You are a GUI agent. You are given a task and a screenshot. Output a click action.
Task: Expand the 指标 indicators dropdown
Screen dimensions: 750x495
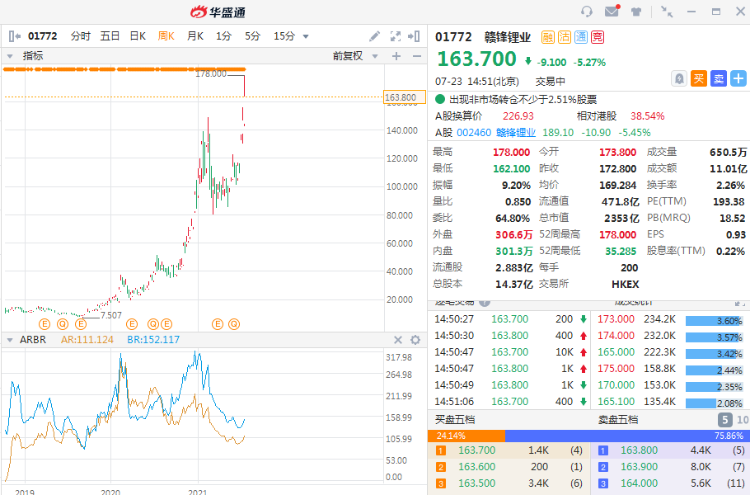10,56
